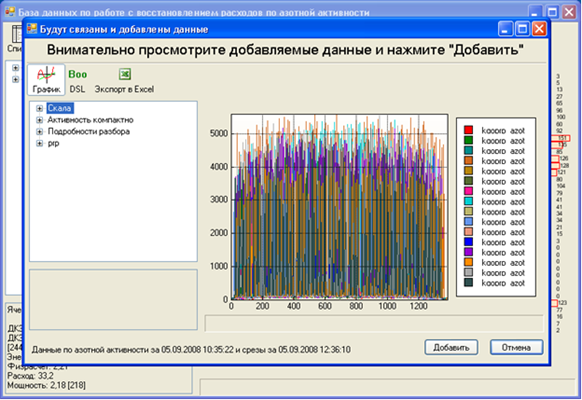The width and height of the screenshot is (582, 400).
Task: Expand the Активность компактно node
Action: 39,120
